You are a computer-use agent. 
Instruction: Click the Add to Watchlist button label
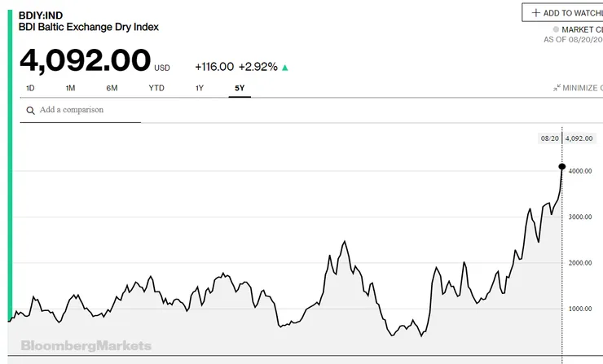[573, 13]
